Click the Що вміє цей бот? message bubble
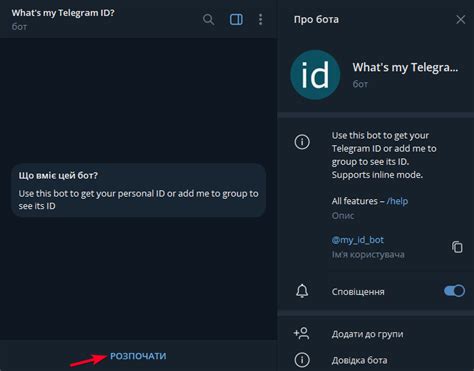This screenshot has width=474, height=371. [x=139, y=190]
